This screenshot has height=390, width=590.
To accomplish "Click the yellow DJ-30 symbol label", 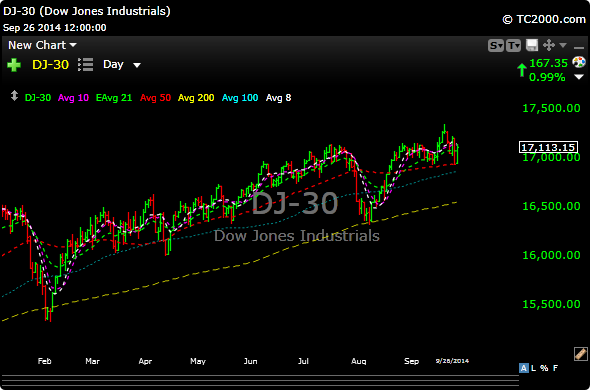I will pos(50,65).
